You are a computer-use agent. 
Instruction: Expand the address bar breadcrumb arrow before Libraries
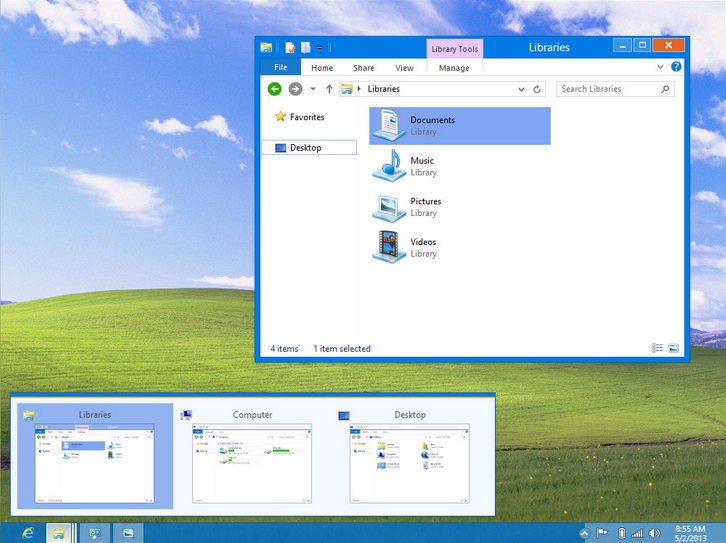point(359,89)
